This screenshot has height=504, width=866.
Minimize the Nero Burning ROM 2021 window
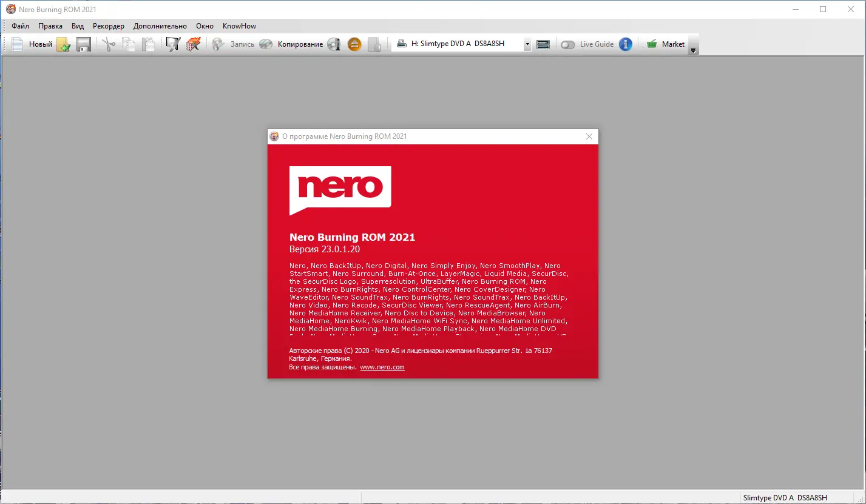pyautogui.click(x=796, y=10)
